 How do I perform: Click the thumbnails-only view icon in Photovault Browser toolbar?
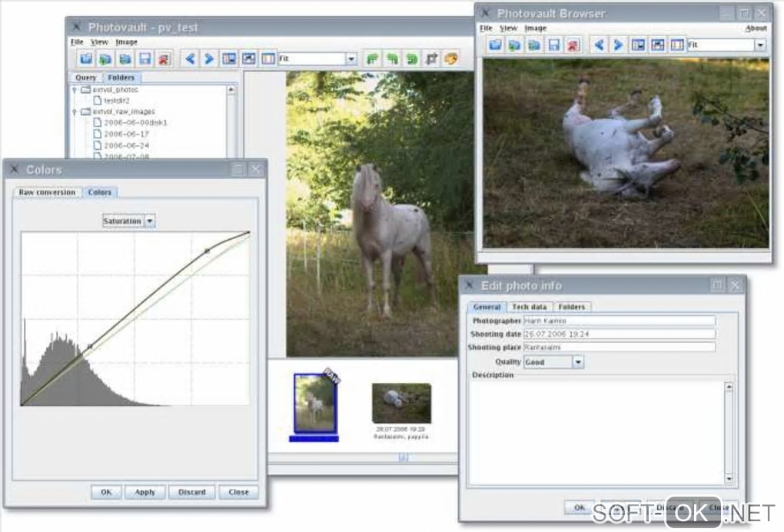coord(677,45)
